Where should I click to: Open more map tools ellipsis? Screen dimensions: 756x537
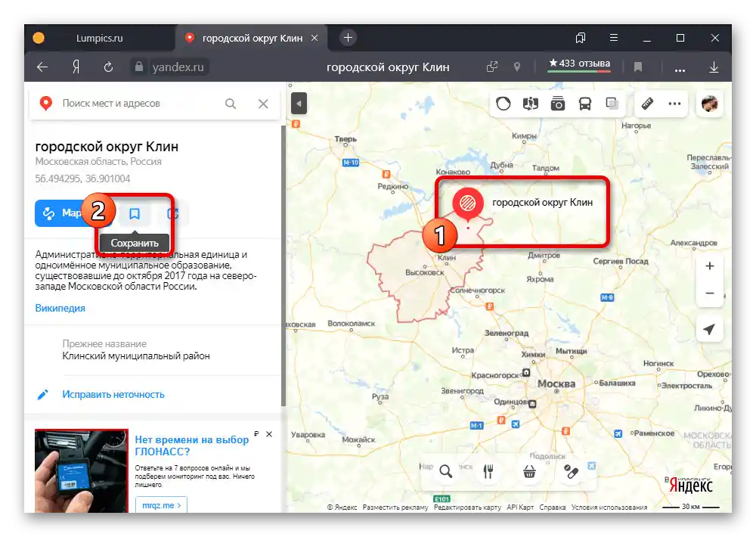click(674, 104)
